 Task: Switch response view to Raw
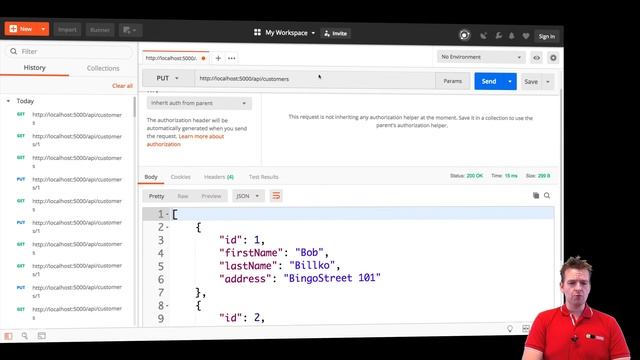pos(182,196)
